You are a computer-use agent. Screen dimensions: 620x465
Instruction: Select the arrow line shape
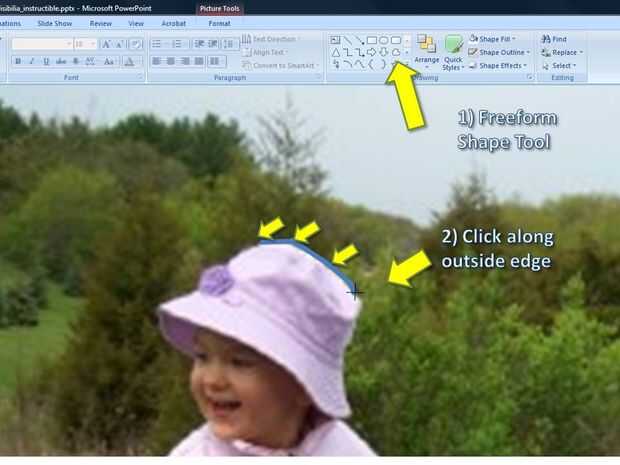(x=359, y=40)
